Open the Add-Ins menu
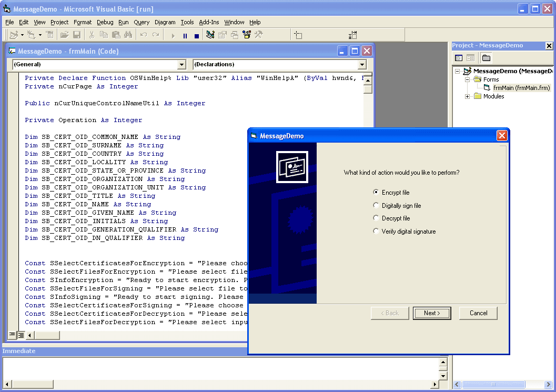556x392 pixels. pos(209,22)
